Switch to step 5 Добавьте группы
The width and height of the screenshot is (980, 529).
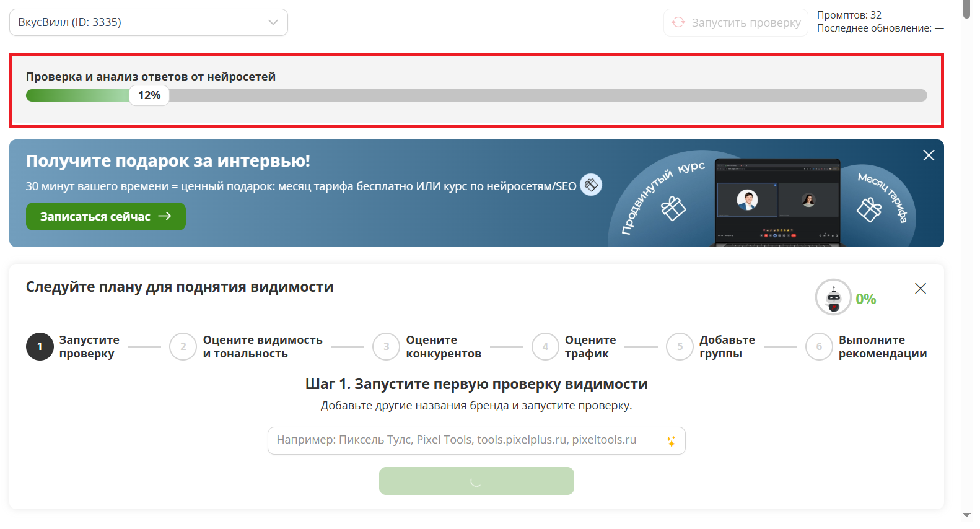point(680,347)
